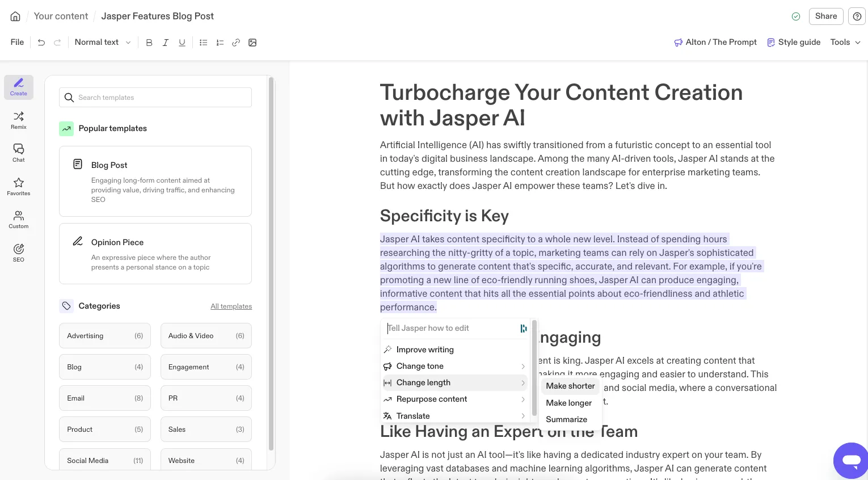Click the undo arrow
Image resolution: width=868 pixels, height=480 pixels.
[x=41, y=43]
